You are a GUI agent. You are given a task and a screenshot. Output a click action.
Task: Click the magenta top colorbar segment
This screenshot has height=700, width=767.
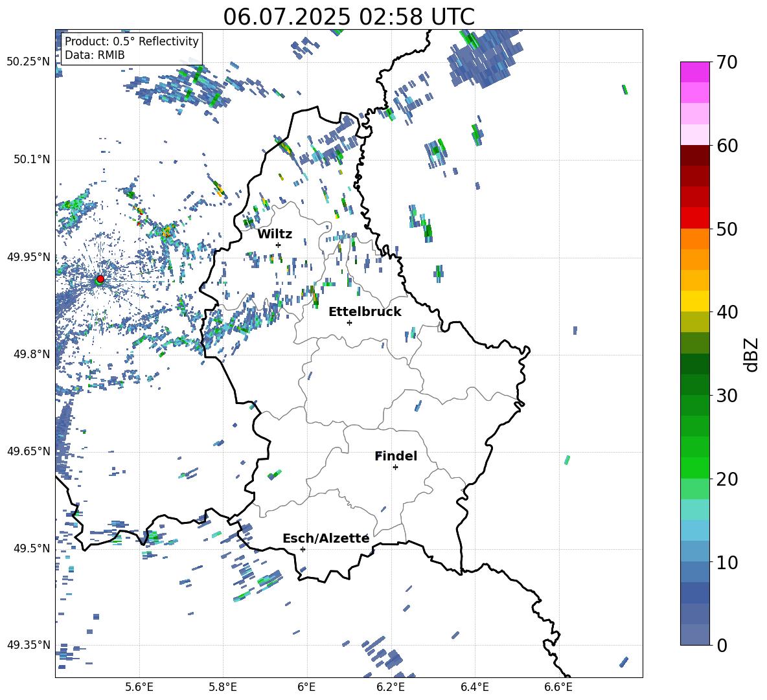click(694, 72)
